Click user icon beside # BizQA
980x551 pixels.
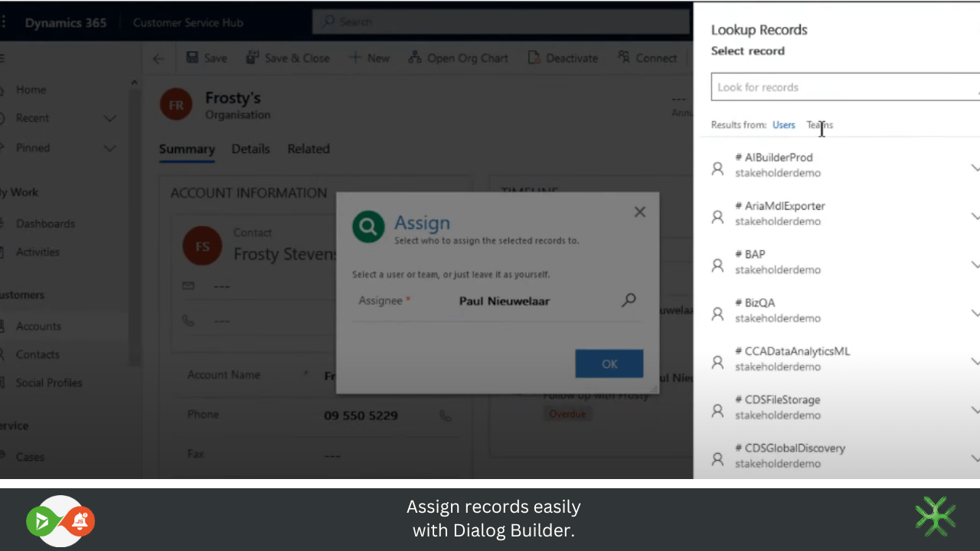point(717,314)
